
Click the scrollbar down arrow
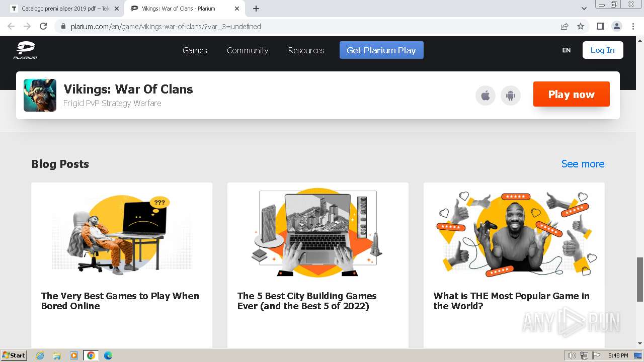pos(640,344)
